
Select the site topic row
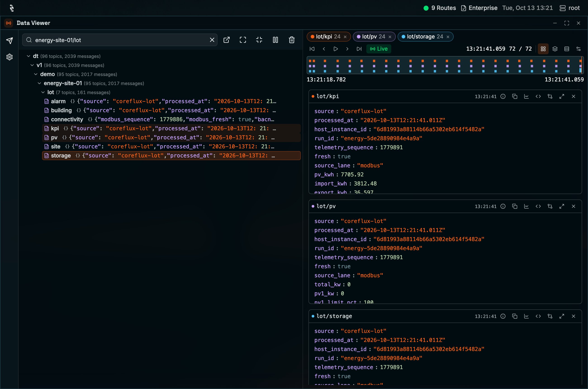(171, 146)
